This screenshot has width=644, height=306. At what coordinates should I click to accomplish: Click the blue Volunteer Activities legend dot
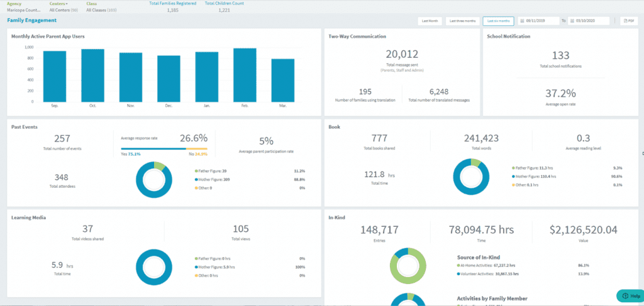point(458,273)
